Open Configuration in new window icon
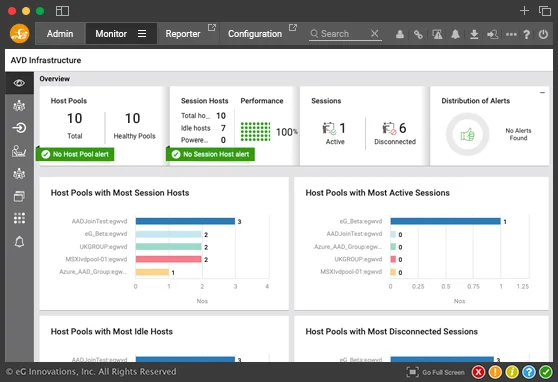This screenshot has height=382, width=558. (x=293, y=27)
